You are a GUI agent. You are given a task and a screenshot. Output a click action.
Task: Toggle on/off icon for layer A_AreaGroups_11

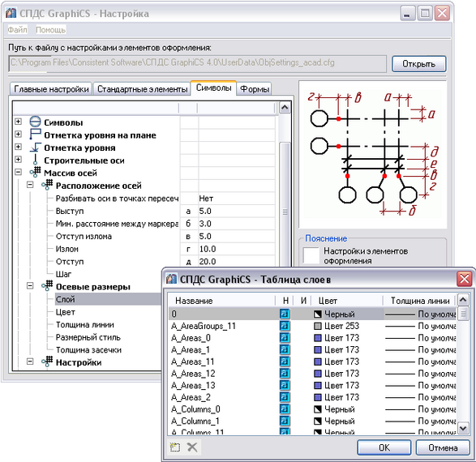point(285,326)
